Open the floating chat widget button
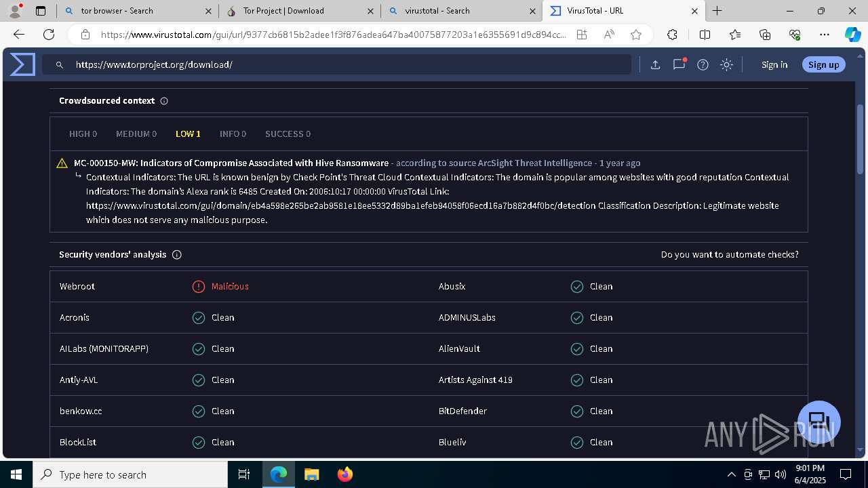The image size is (868, 488). click(x=819, y=422)
